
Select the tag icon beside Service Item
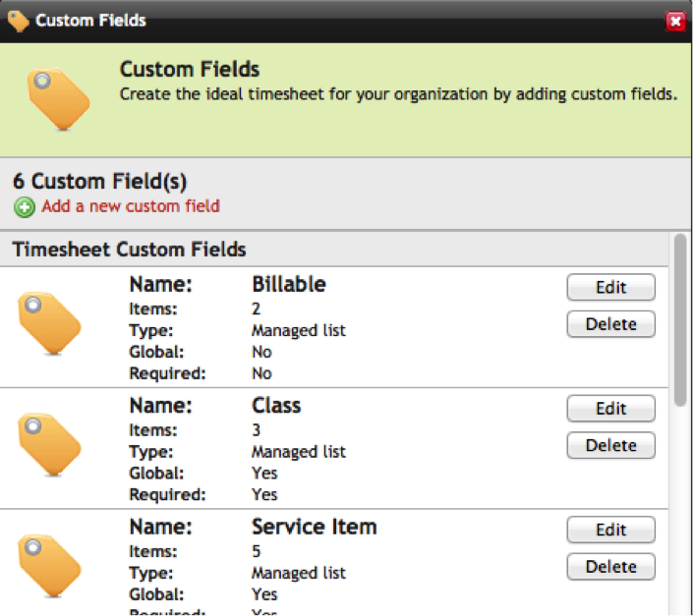pyautogui.click(x=49, y=567)
